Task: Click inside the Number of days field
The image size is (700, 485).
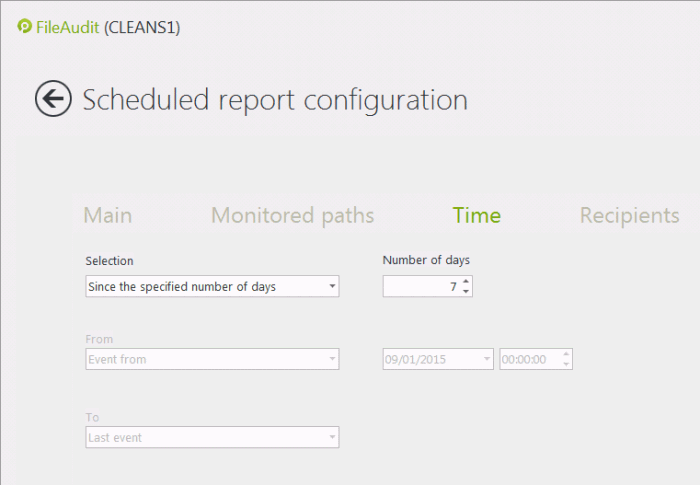Action: (x=422, y=286)
